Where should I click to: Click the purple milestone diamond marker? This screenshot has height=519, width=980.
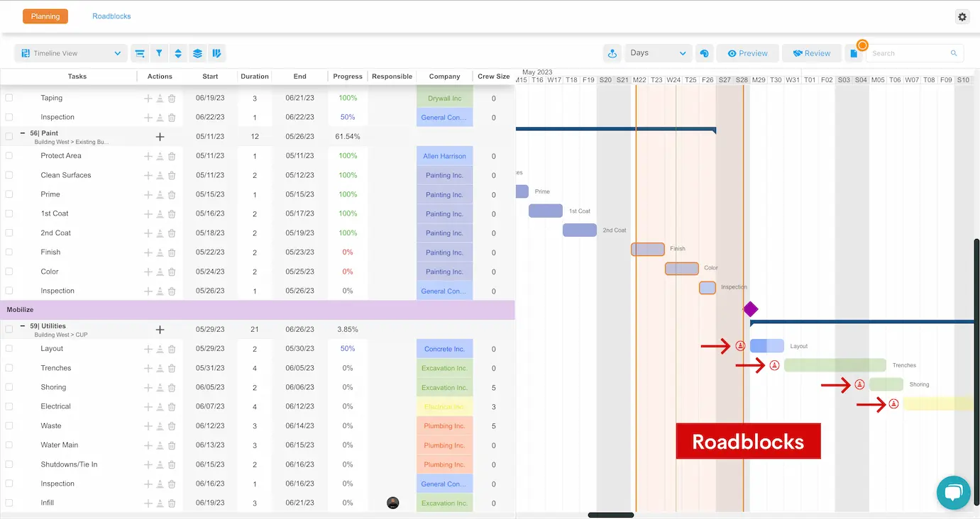(750, 309)
